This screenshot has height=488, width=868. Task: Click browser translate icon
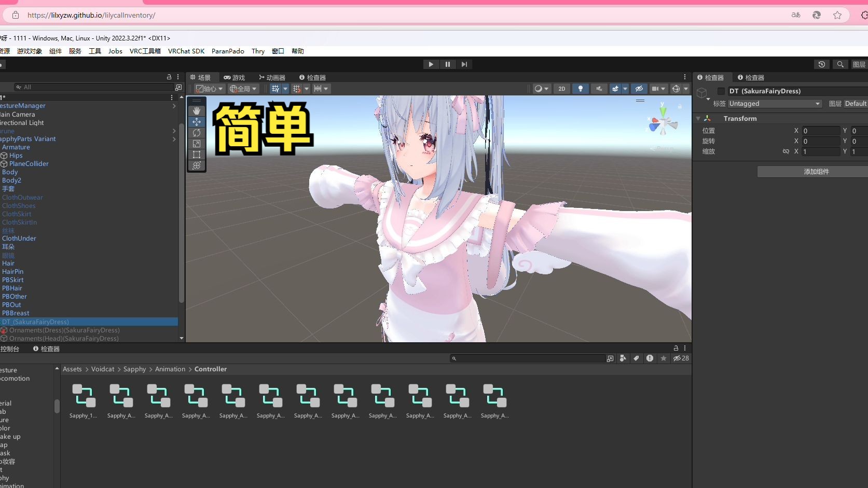pos(796,15)
